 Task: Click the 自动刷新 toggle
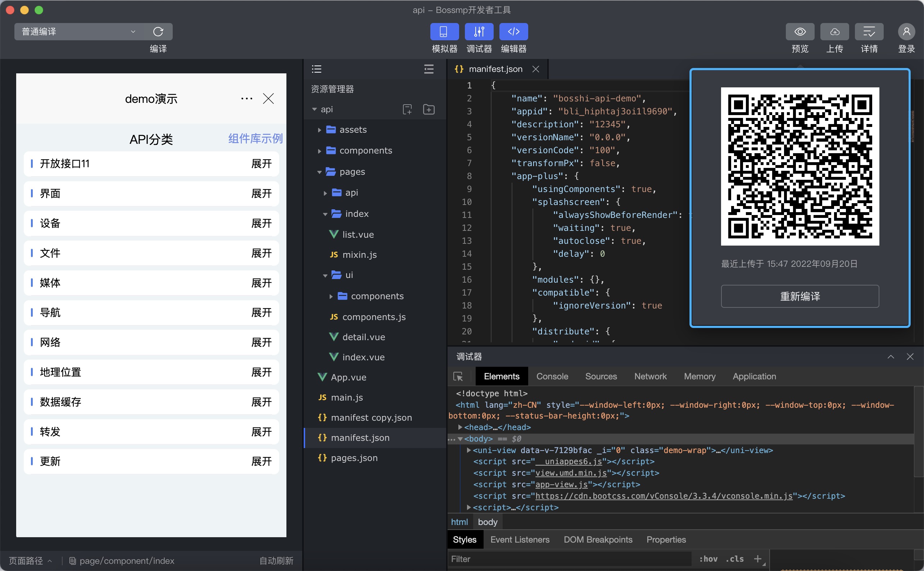pyautogui.click(x=276, y=561)
